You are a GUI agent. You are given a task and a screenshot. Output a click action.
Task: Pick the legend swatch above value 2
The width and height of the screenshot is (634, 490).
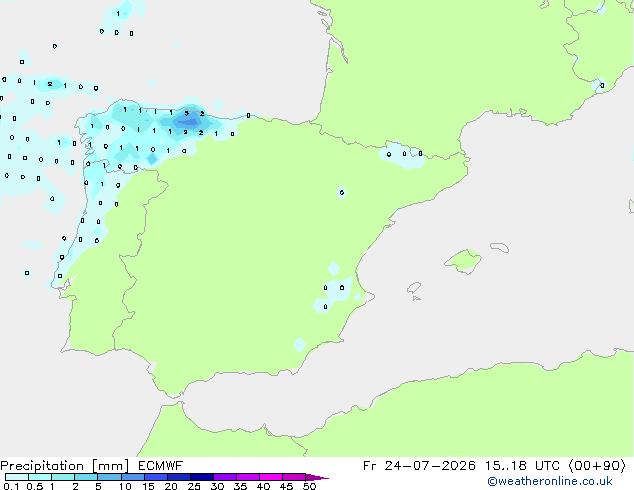86,477
